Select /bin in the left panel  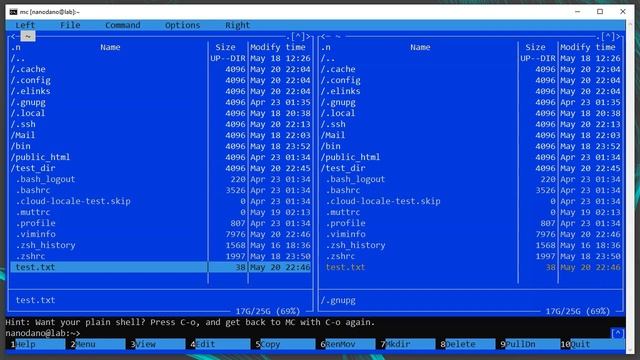160,147
